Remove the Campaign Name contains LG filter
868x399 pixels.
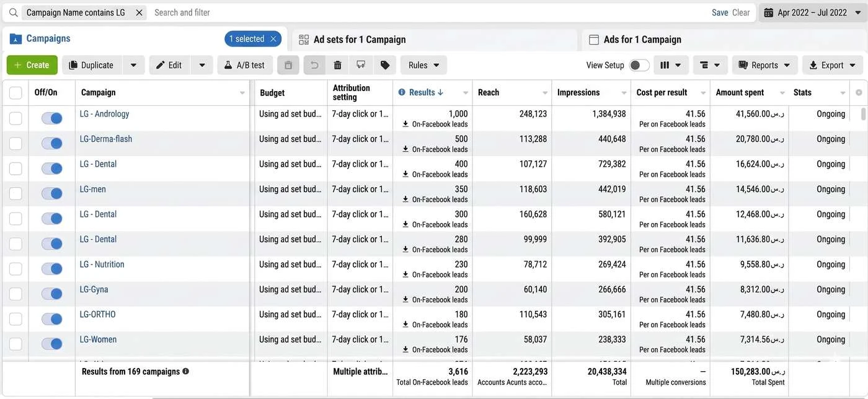[x=139, y=12]
